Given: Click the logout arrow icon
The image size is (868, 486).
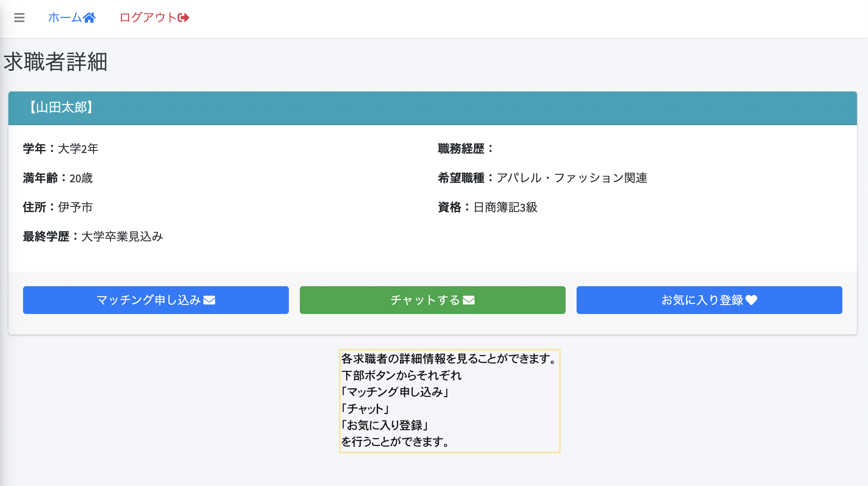Looking at the screenshot, I should pyautogui.click(x=183, y=17).
